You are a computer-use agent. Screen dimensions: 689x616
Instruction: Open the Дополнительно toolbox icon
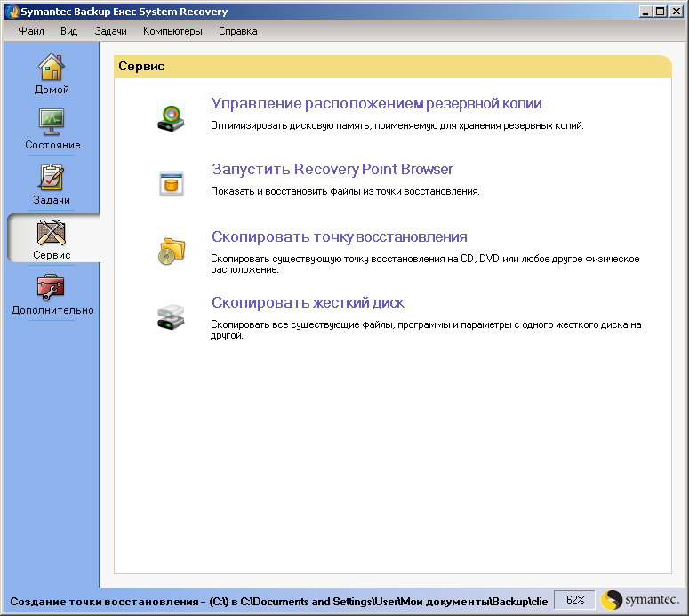[51, 287]
